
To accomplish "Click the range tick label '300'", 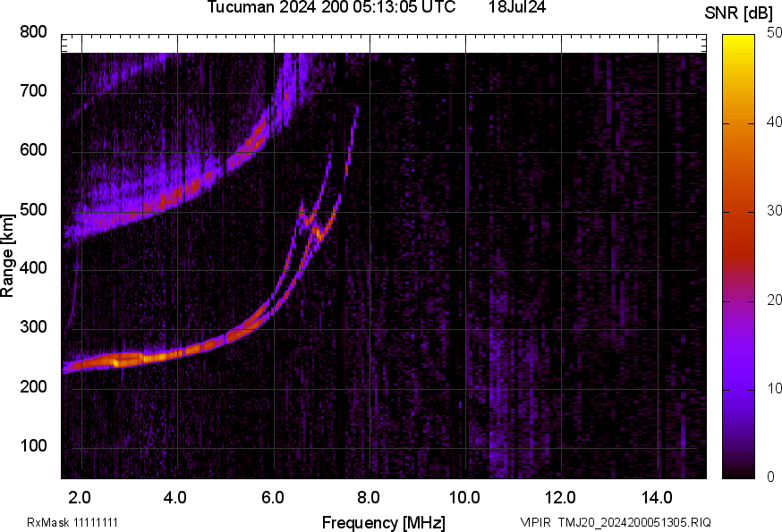I will pos(33,327).
